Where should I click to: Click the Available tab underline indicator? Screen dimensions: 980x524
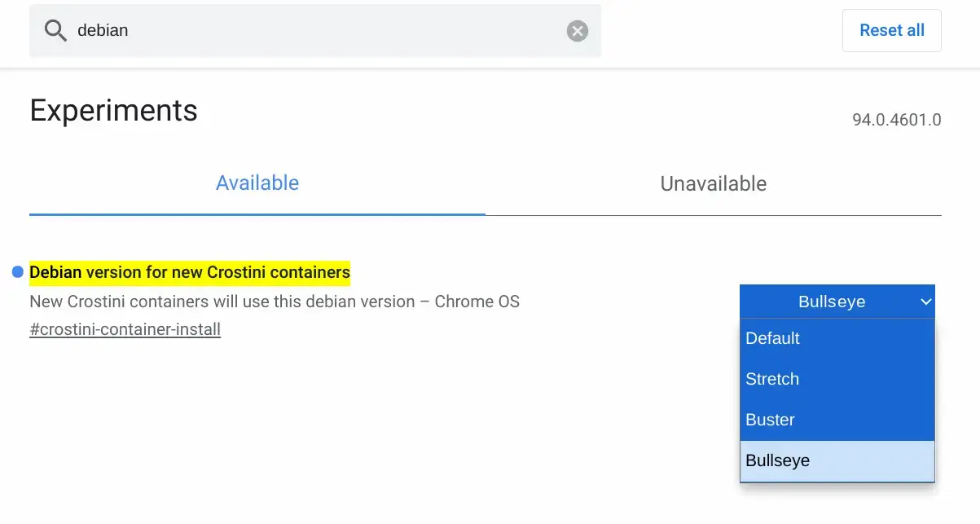257,214
